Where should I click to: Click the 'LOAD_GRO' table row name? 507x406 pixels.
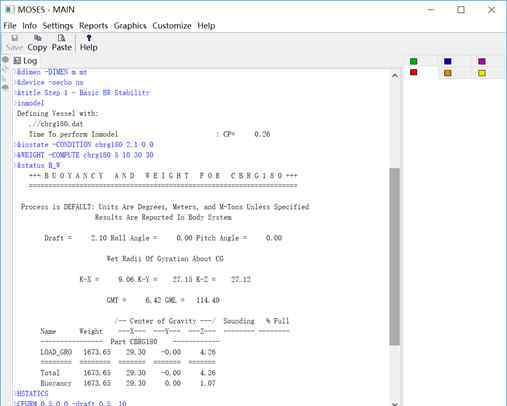(56, 352)
